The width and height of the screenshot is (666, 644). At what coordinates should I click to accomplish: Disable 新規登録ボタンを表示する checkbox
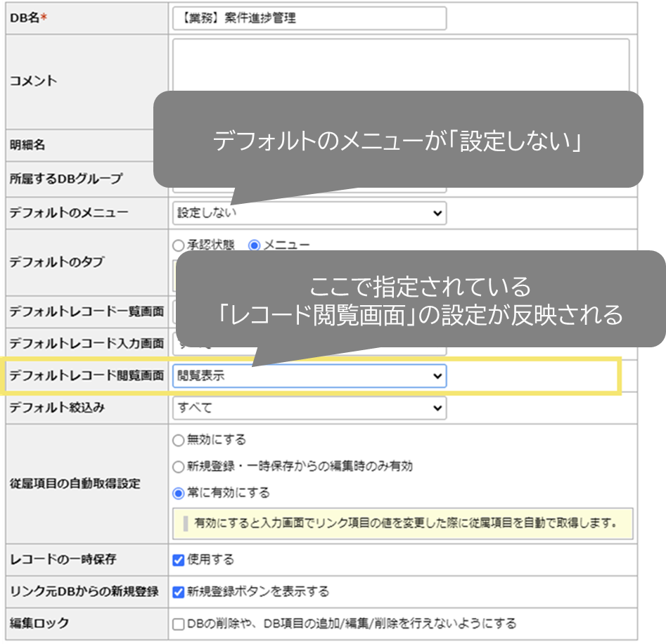[x=178, y=591]
